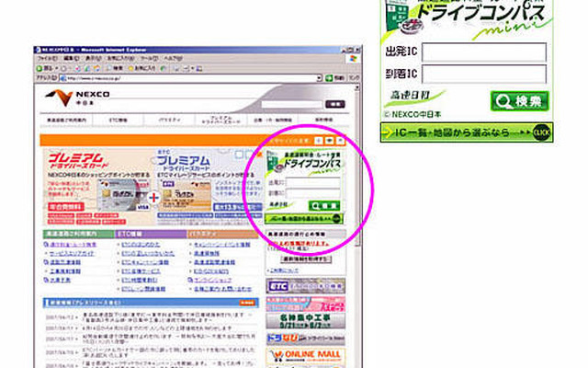
Task: Click the site search field in the NEXCO header
Action: [x=291, y=104]
